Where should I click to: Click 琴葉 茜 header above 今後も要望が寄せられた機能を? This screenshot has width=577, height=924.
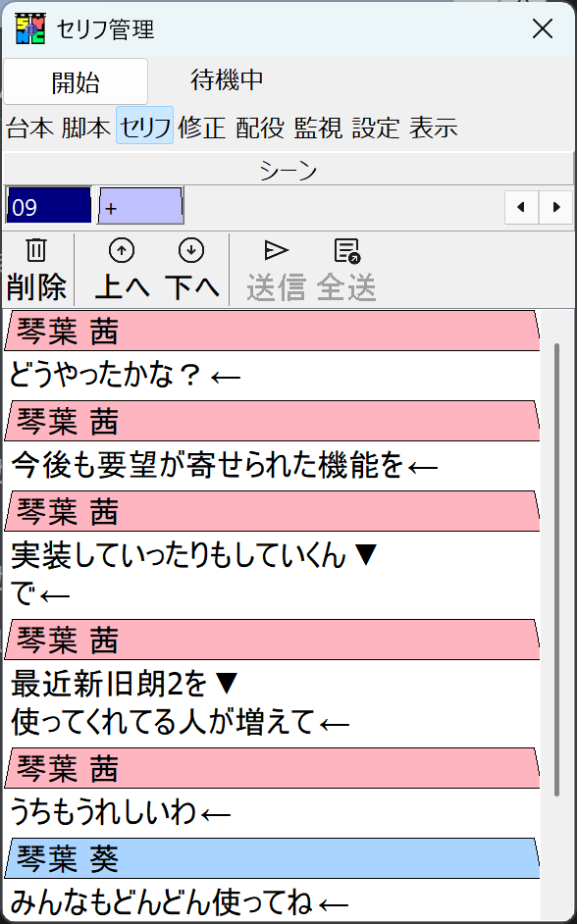pyautogui.click(x=272, y=422)
